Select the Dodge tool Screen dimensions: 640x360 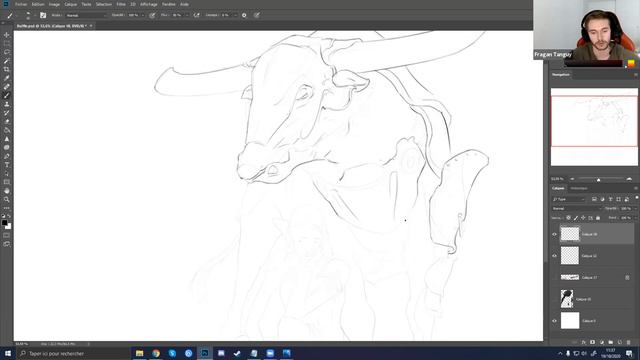7,147
